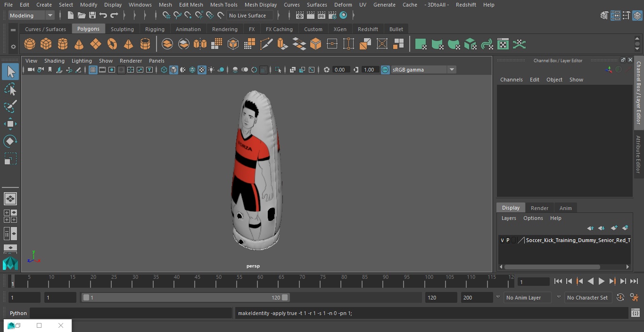
Task: Open the No Character Set dropdown
Action: (588, 298)
